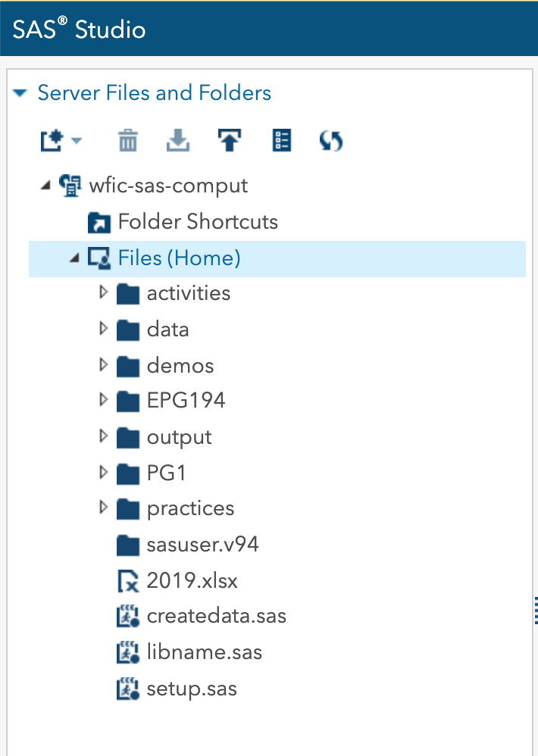538x756 pixels.
Task: Click the Properties icon in toolbar
Action: pyautogui.click(x=282, y=141)
